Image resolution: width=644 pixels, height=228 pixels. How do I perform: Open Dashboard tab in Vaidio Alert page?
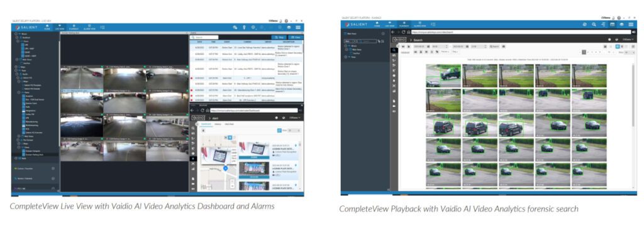pyautogui.click(x=206, y=124)
